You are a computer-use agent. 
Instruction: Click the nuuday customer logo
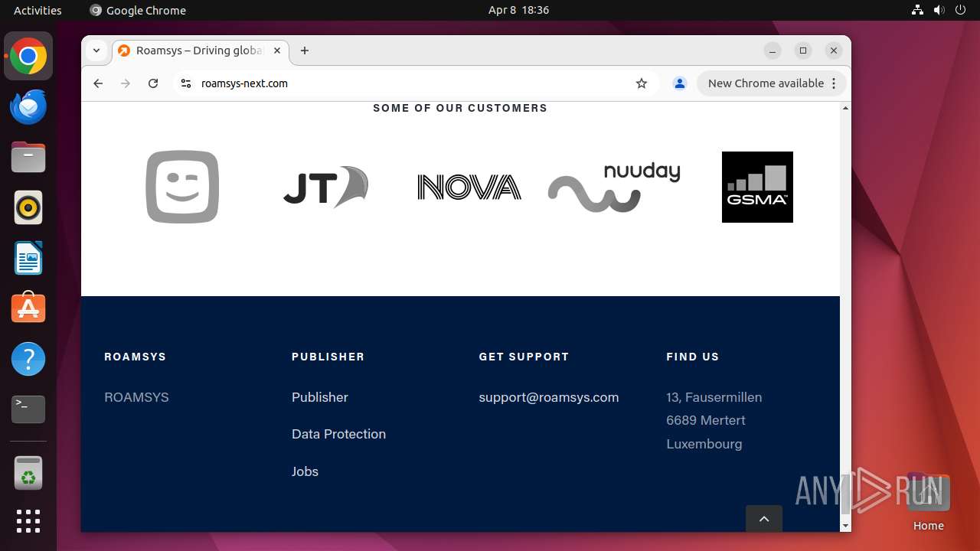(614, 187)
